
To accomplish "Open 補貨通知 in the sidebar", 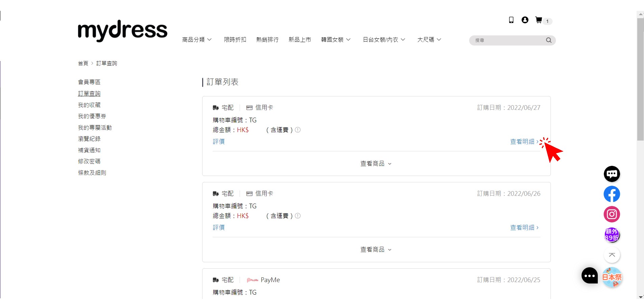I will pyautogui.click(x=89, y=150).
